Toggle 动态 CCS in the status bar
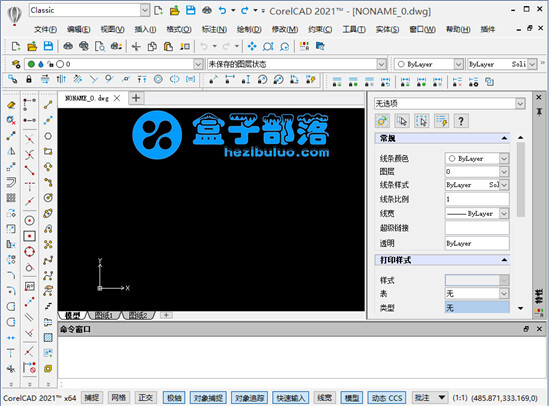 coord(387,398)
